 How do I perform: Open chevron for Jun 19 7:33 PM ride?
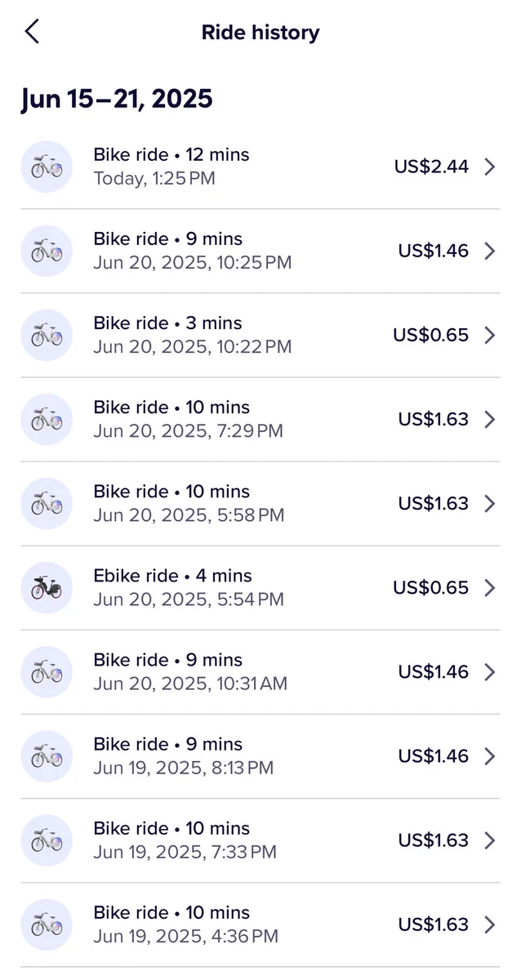[490, 840]
